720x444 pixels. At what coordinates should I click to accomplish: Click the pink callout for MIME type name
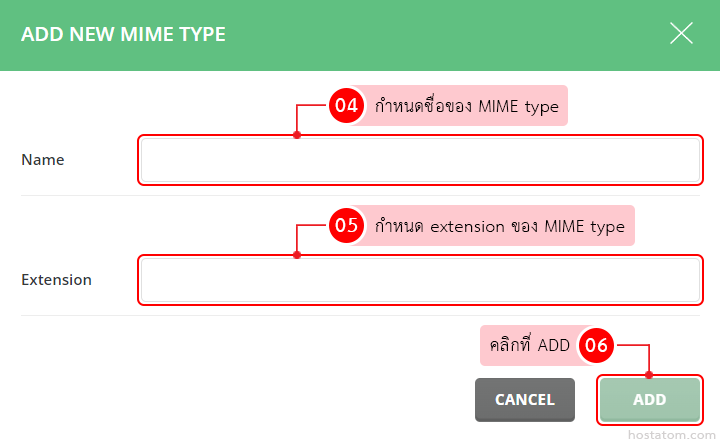466,106
